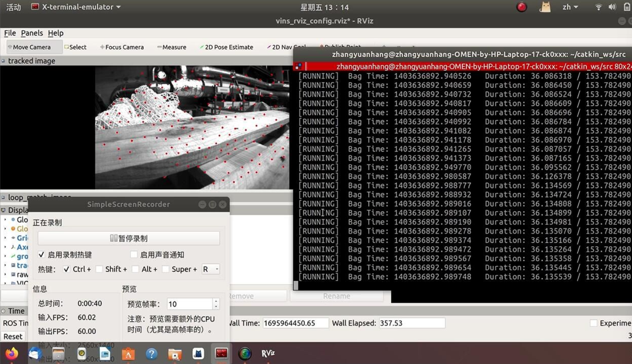
Task: Open the Panels menu
Action: (32, 33)
